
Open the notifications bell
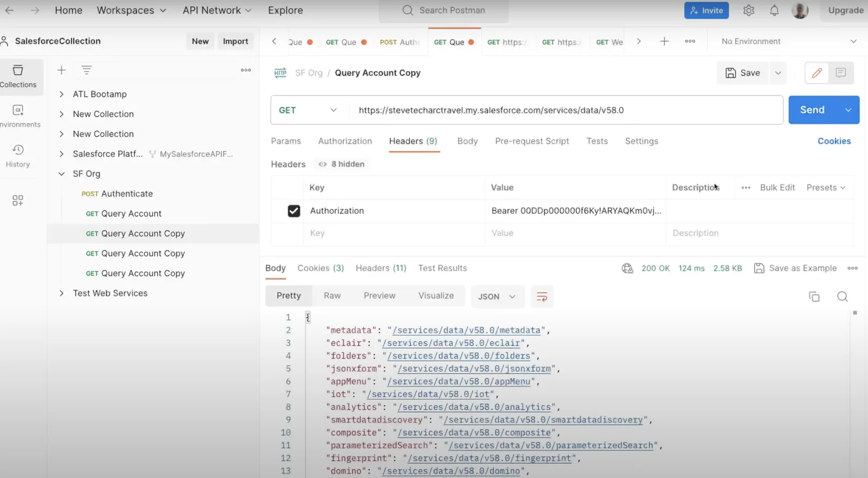(774, 10)
